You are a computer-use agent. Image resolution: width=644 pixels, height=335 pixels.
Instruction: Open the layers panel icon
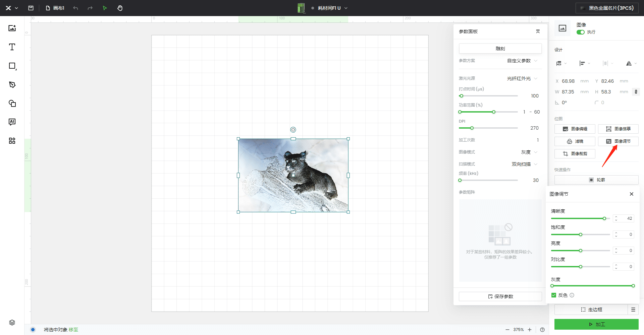(x=12, y=323)
